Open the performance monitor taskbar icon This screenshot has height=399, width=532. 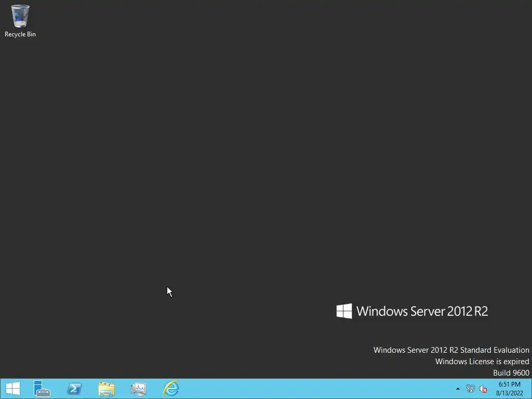[x=138, y=389]
